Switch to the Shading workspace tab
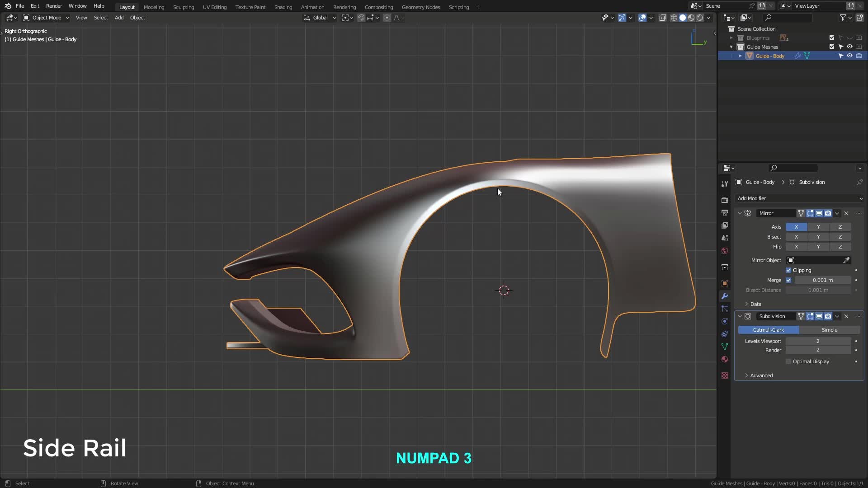The image size is (868, 488). click(x=283, y=7)
